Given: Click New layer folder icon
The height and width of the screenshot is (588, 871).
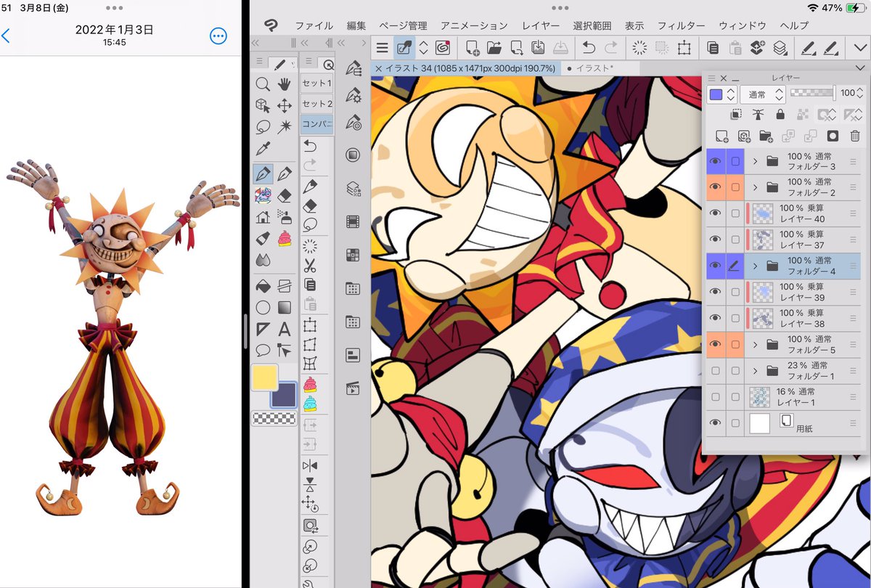Looking at the screenshot, I should coord(766,136).
